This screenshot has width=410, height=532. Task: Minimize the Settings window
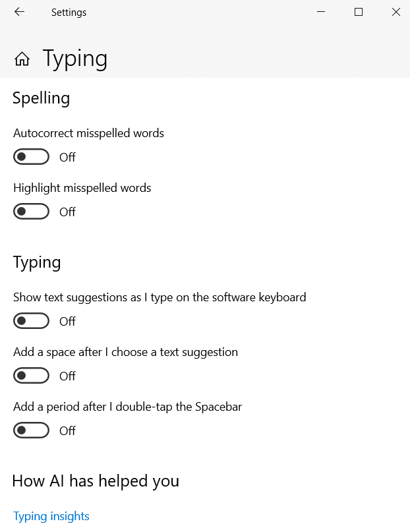coord(321,12)
